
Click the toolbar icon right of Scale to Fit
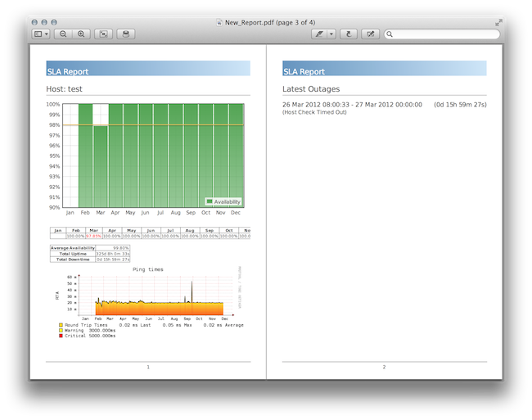pos(125,34)
